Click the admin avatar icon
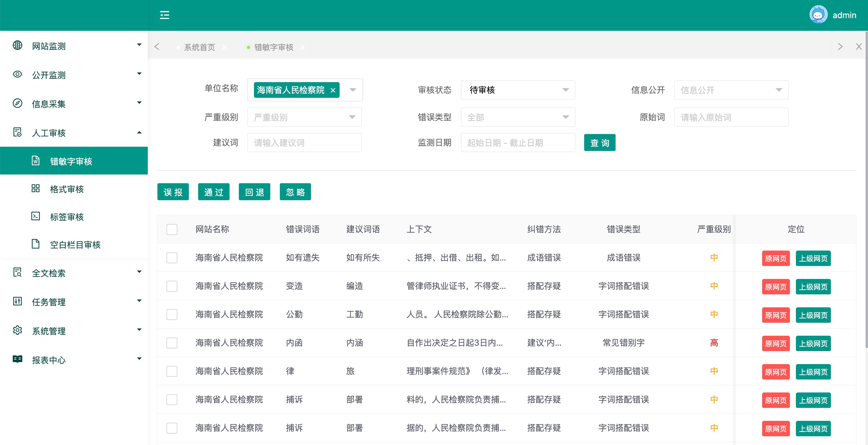This screenshot has height=445, width=868. click(818, 15)
